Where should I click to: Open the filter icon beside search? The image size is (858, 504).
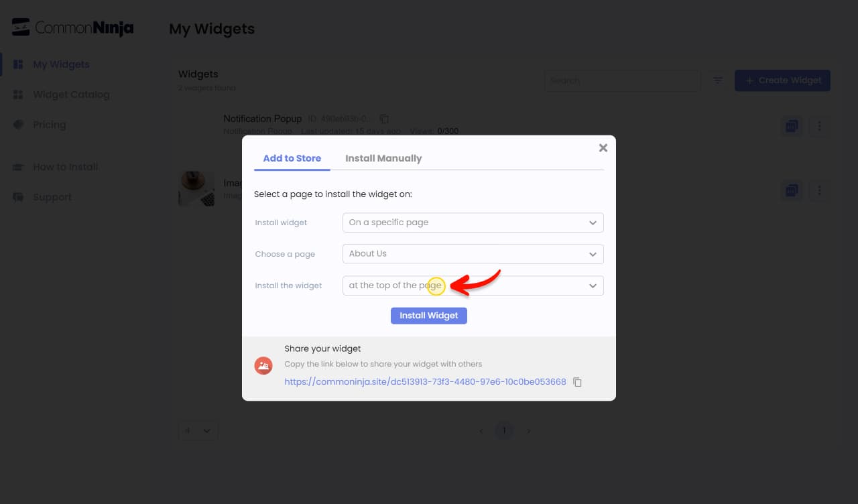tap(718, 80)
